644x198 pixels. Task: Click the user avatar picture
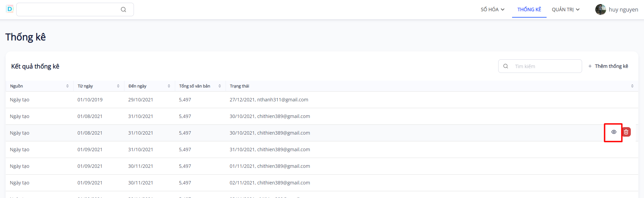pos(601,9)
